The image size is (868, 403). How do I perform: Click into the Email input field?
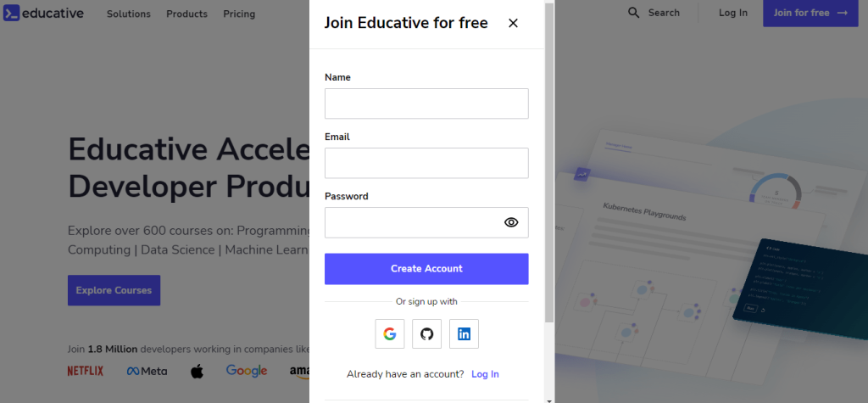[427, 163]
